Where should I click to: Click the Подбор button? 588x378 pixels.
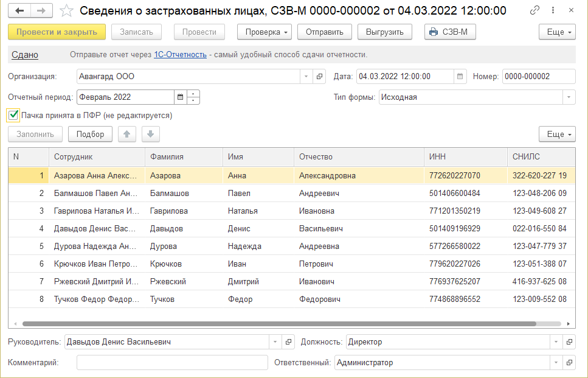tap(91, 134)
